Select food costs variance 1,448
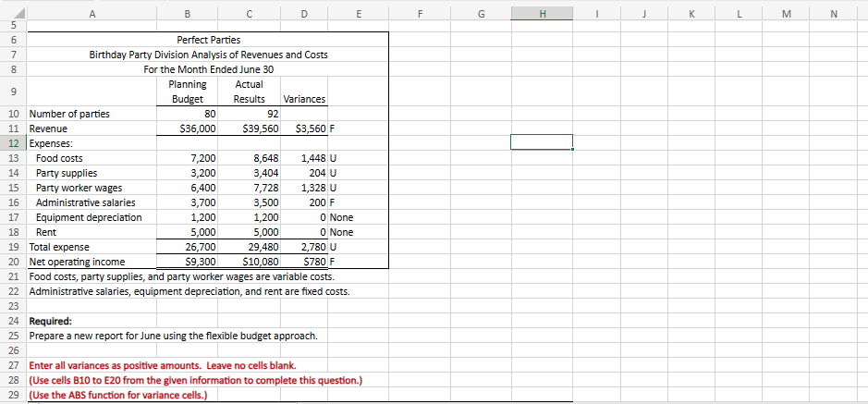Image resolution: width=868 pixels, height=404 pixels. coord(304,158)
